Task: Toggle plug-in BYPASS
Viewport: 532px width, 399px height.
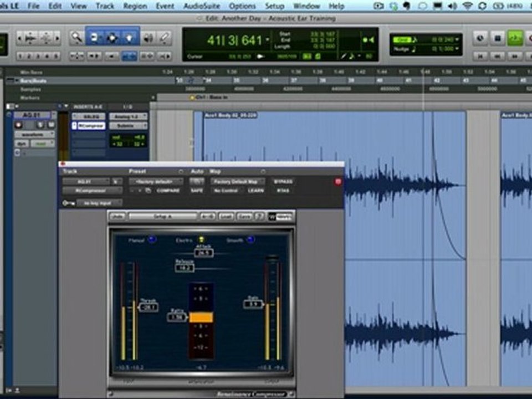Action: coord(283,182)
